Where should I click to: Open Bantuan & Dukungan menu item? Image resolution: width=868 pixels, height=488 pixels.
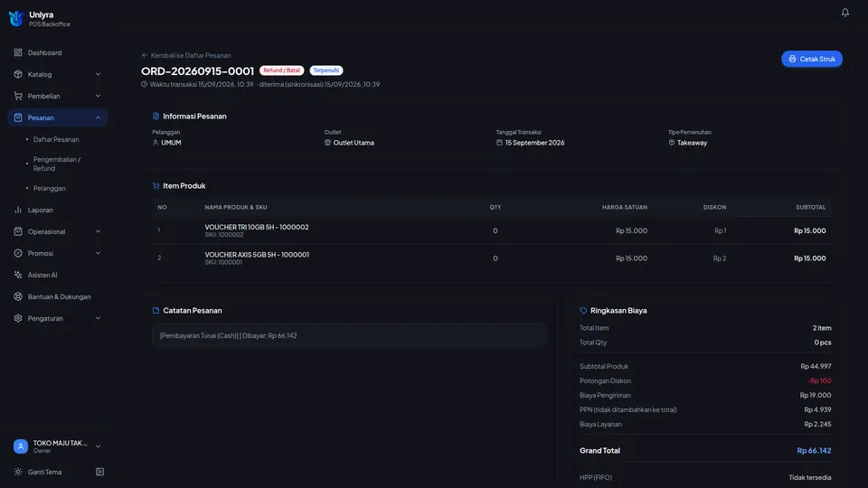tap(58, 296)
